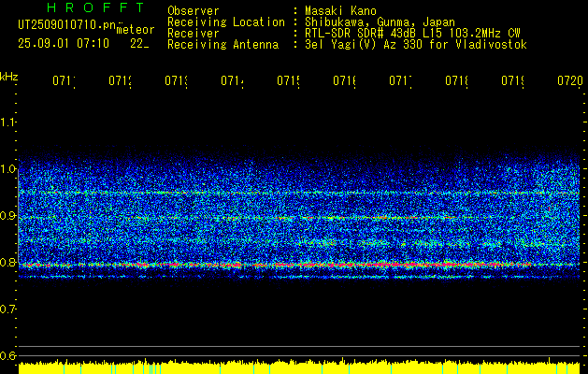Click the Receiving Location label

click(226, 22)
